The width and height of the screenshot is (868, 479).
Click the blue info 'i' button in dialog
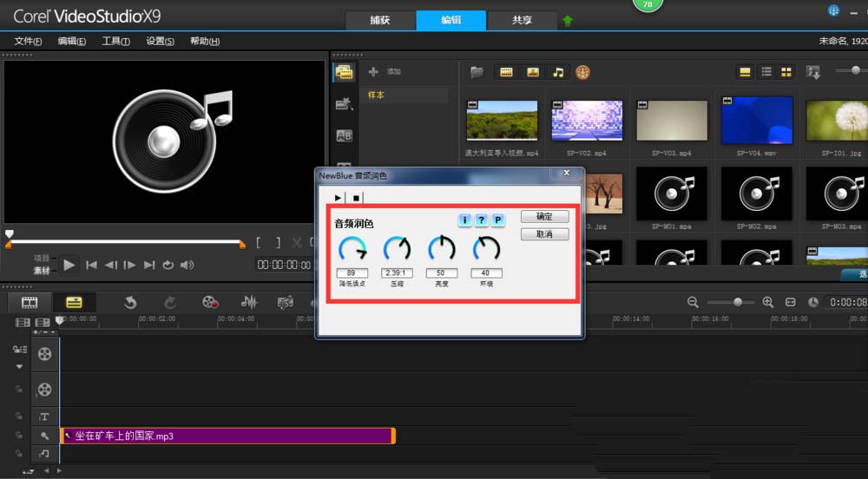(465, 220)
